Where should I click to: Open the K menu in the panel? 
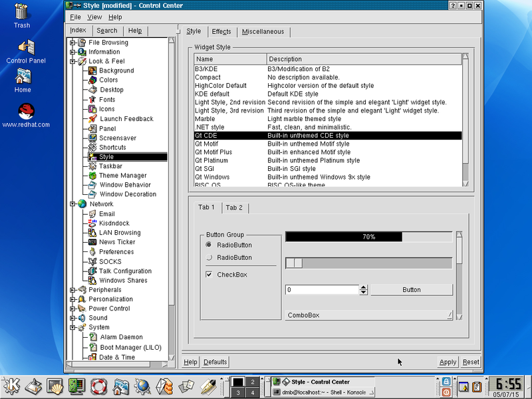[11, 386]
